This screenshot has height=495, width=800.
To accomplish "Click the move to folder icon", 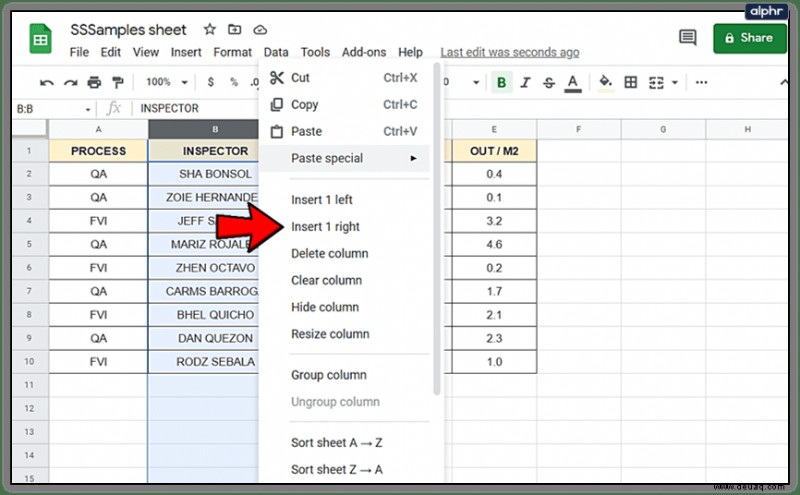I will click(x=235, y=29).
